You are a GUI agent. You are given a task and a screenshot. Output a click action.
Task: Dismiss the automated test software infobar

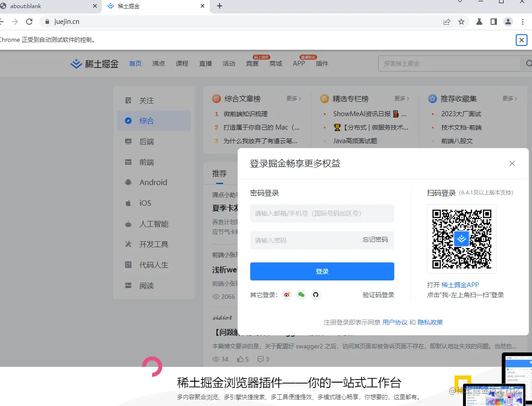point(522,40)
